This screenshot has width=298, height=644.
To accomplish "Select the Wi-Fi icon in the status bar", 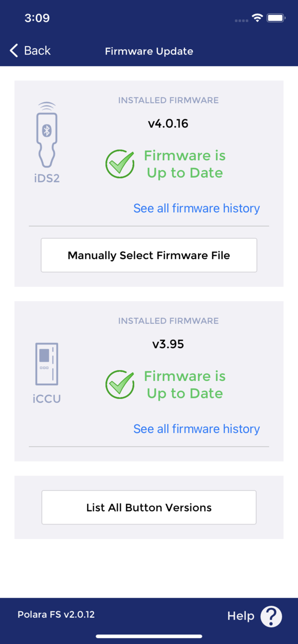I will click(258, 18).
